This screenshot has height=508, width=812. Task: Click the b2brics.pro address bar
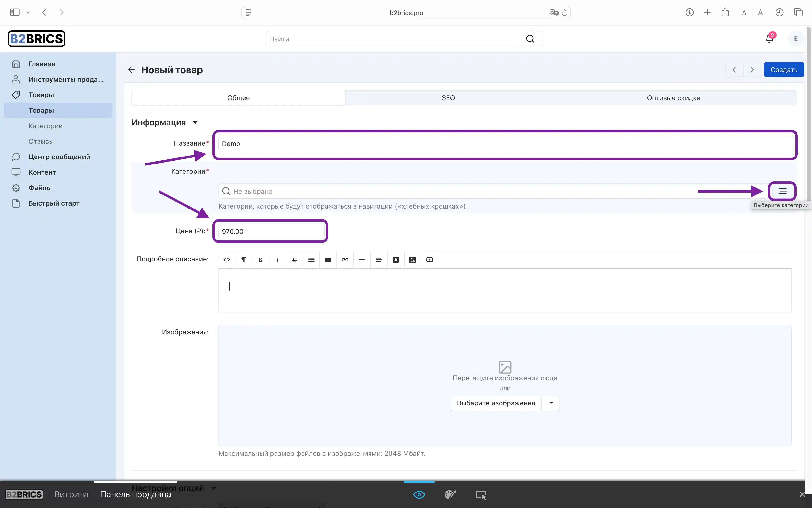tap(406, 13)
